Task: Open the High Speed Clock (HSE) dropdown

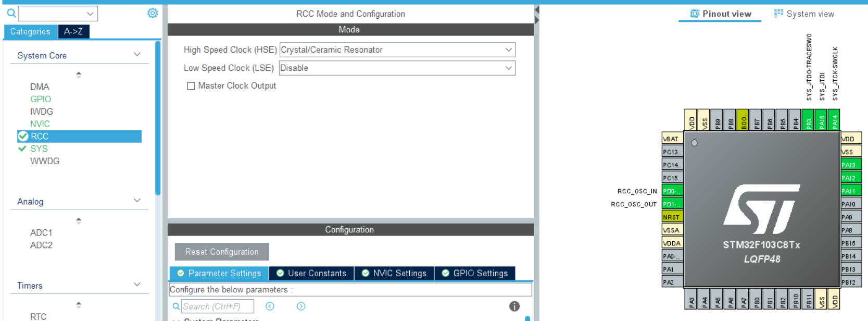Action: click(x=397, y=50)
